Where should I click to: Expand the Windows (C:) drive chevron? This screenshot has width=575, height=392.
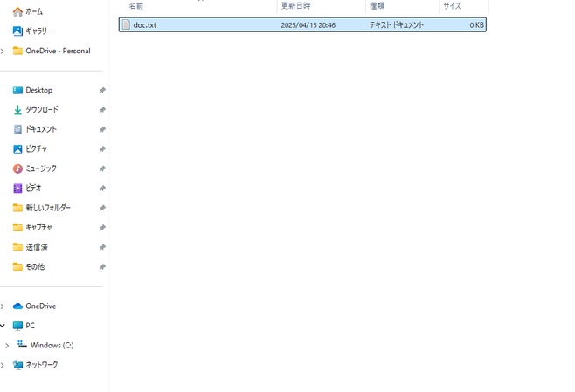pyautogui.click(x=7, y=345)
